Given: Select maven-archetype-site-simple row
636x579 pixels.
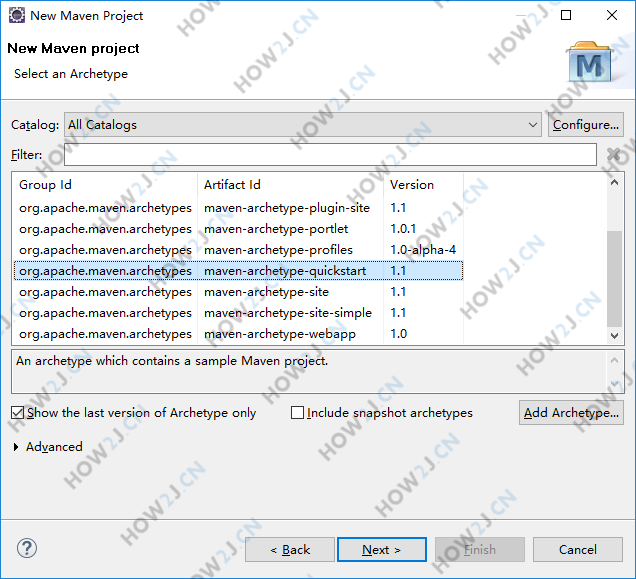Looking at the screenshot, I should point(238,313).
